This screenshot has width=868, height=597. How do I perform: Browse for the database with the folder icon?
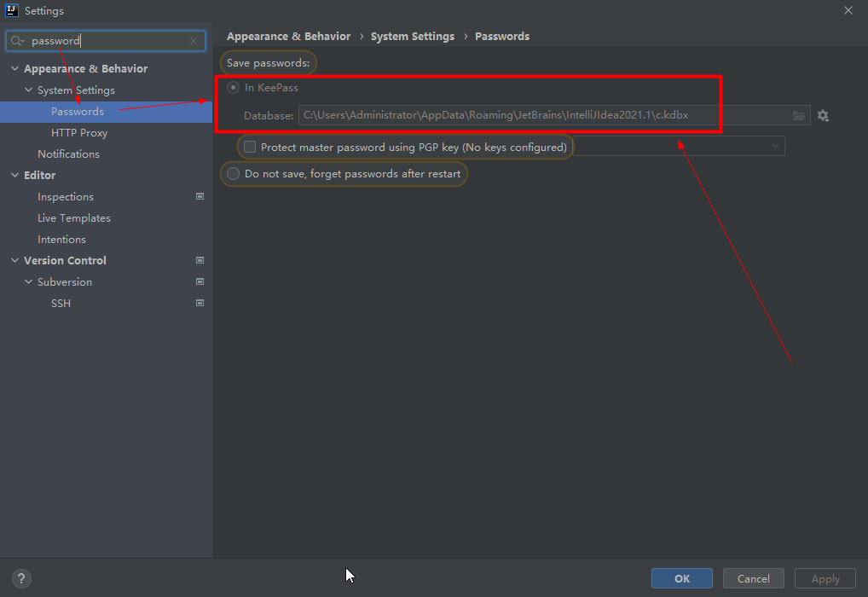[x=799, y=115]
